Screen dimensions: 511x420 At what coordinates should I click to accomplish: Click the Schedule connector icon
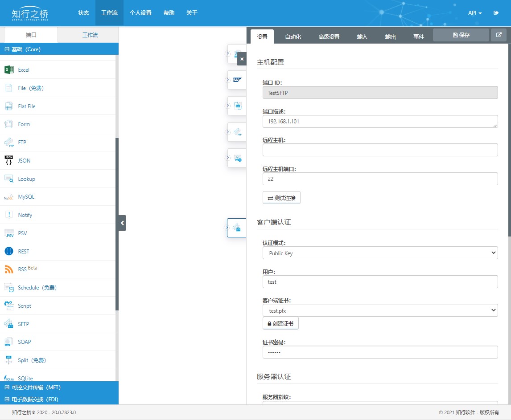pos(9,287)
